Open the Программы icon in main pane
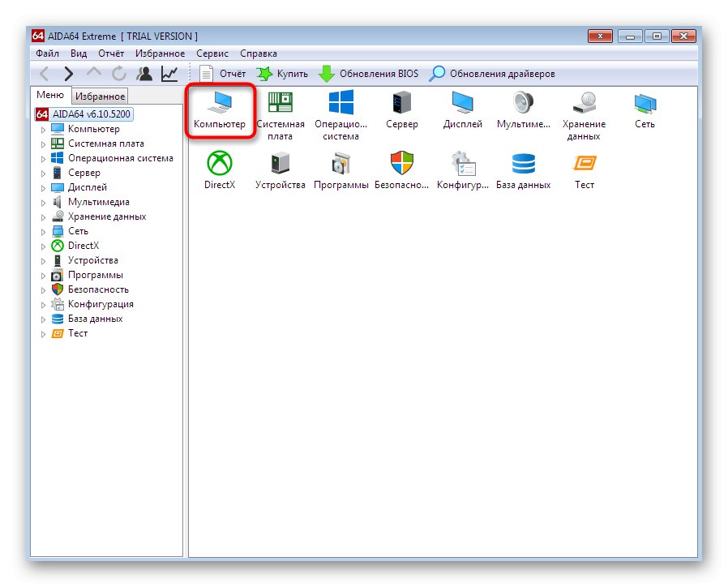 pos(340,170)
